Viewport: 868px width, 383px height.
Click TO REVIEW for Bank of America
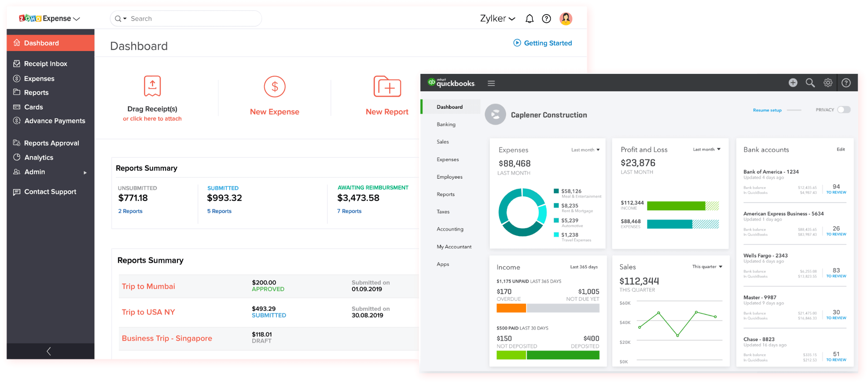(x=836, y=192)
